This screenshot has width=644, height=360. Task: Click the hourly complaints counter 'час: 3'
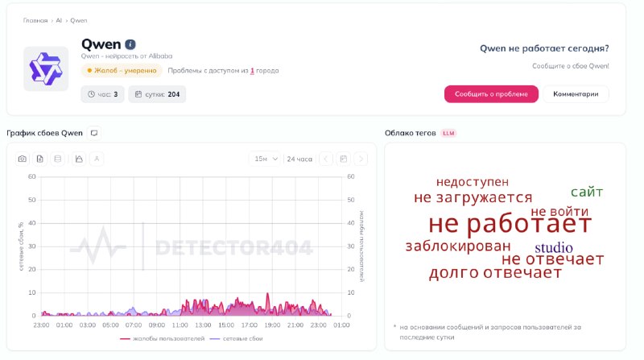[103, 94]
